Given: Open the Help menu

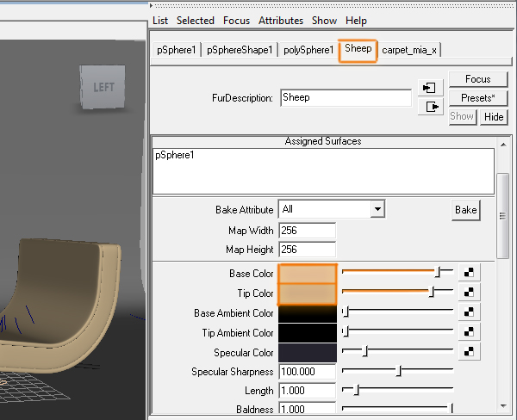Looking at the screenshot, I should point(356,21).
